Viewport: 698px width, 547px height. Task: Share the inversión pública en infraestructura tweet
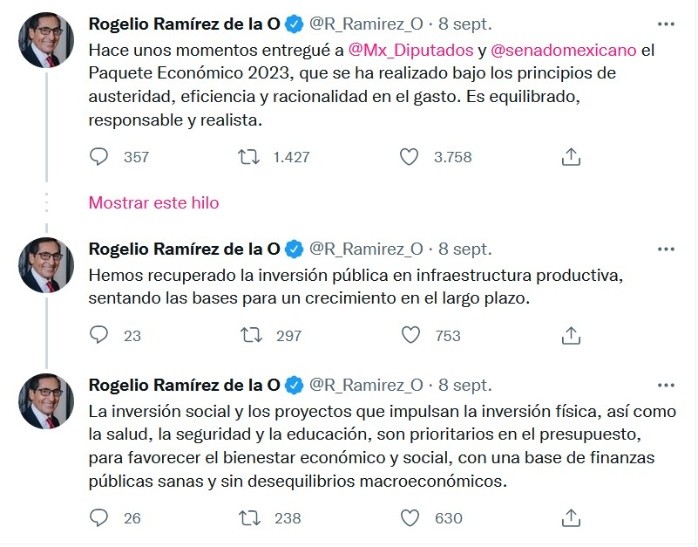point(571,335)
